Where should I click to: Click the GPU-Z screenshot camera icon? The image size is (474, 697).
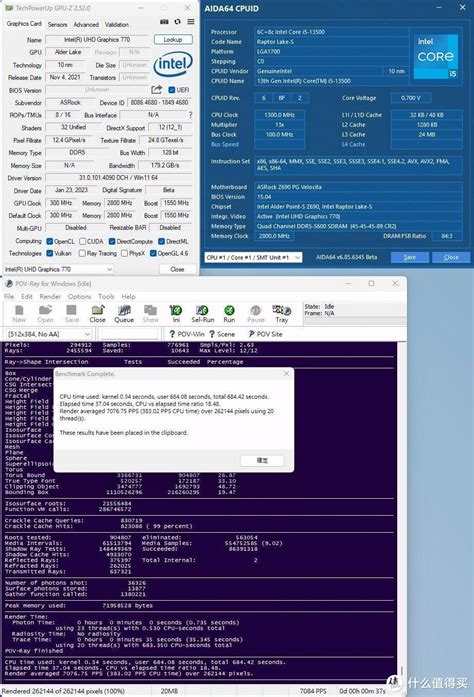(164, 22)
